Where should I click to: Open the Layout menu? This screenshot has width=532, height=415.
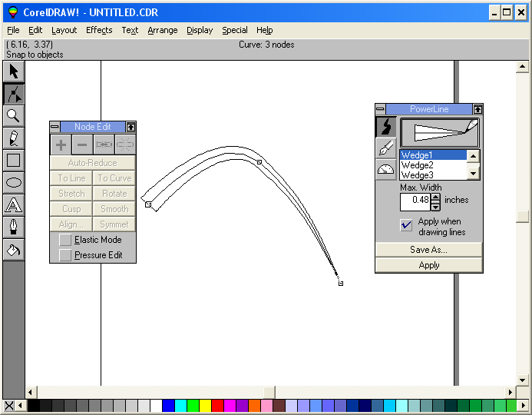click(64, 30)
